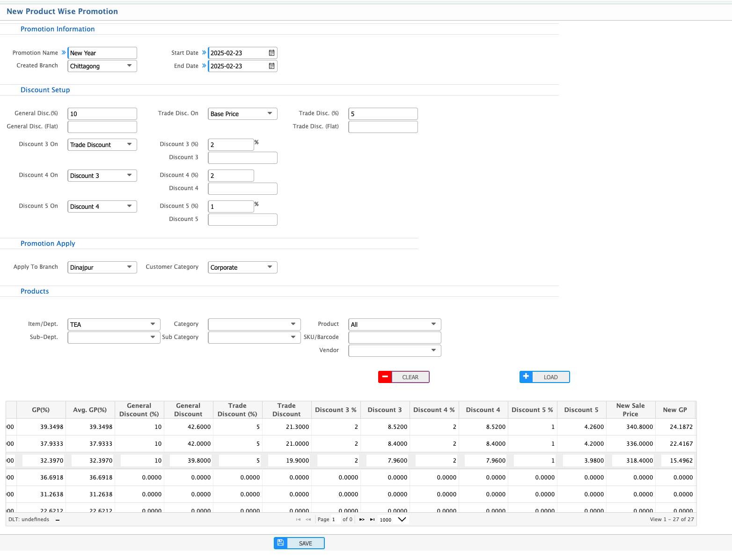Click the red minus icon on CLEAR
Viewport: 732px width, 560px height.
coord(385,377)
